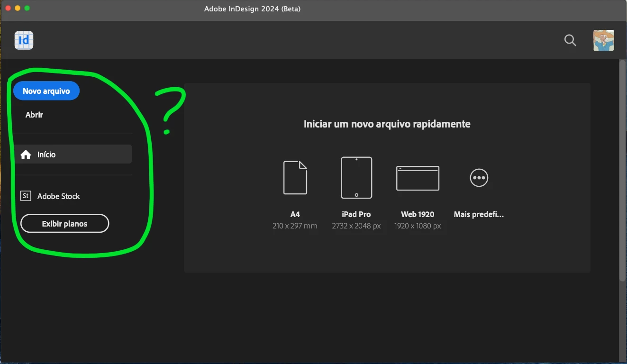
Task: Click the A4 preset label
Action: coord(295,214)
